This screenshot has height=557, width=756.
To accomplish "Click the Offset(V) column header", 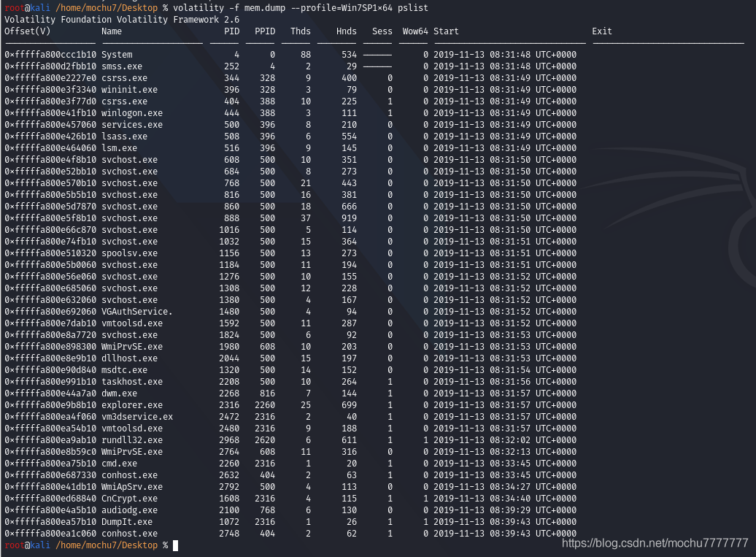I will click(28, 31).
